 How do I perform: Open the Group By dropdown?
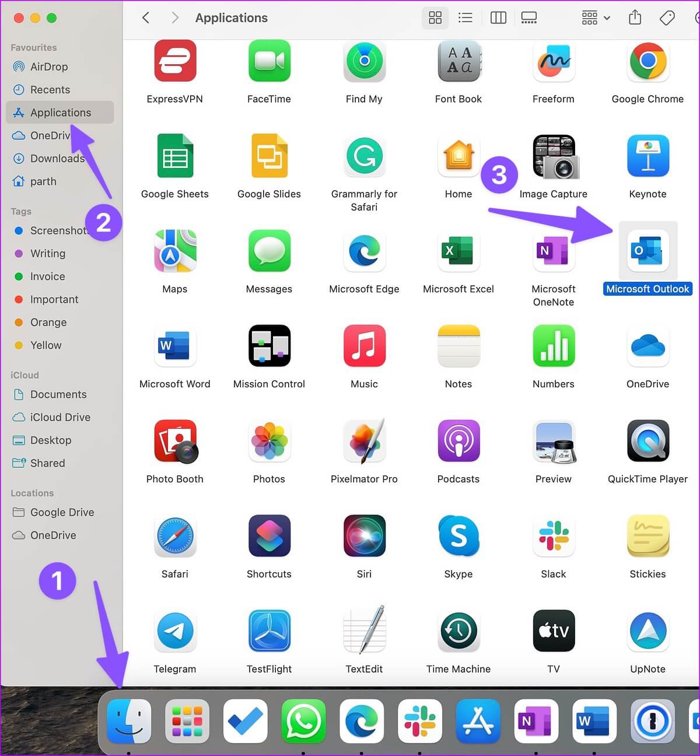pos(596,17)
